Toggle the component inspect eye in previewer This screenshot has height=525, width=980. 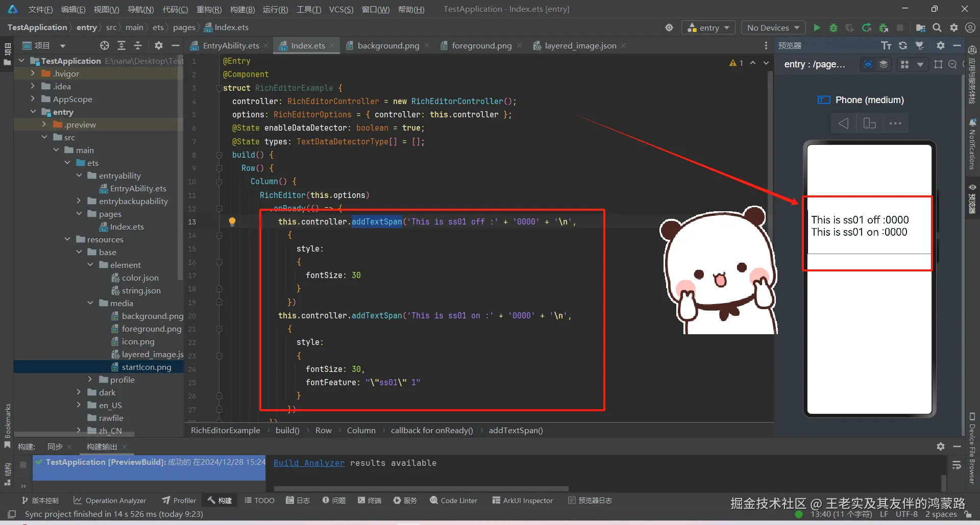(868, 64)
